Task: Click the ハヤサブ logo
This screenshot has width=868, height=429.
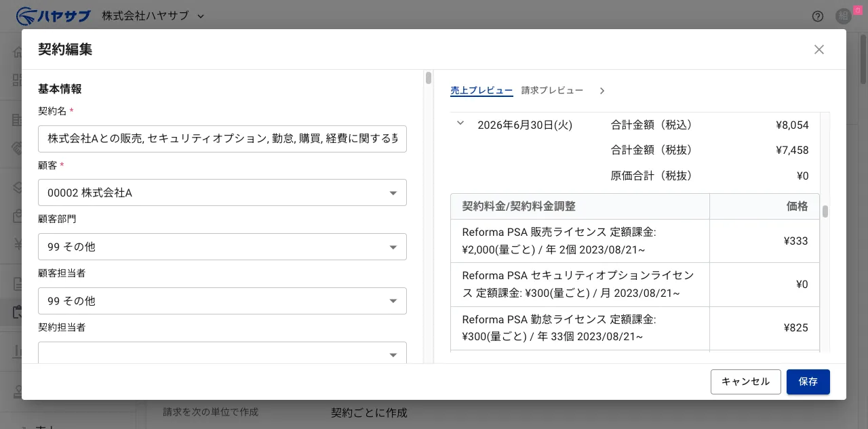Action: (54, 16)
